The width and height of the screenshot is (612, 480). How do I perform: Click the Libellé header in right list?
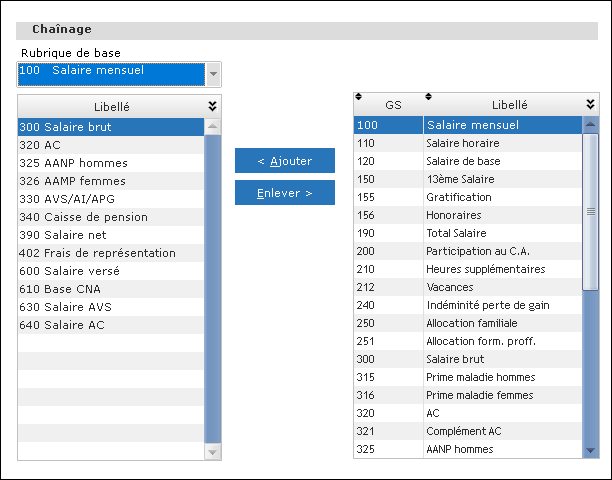[x=509, y=105]
